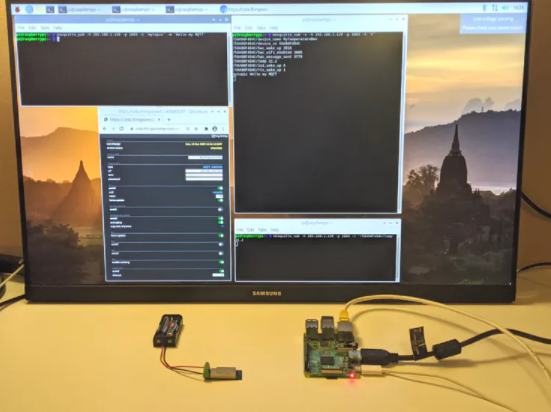Launch the web browser globe icon in taskbar

click(x=29, y=9)
